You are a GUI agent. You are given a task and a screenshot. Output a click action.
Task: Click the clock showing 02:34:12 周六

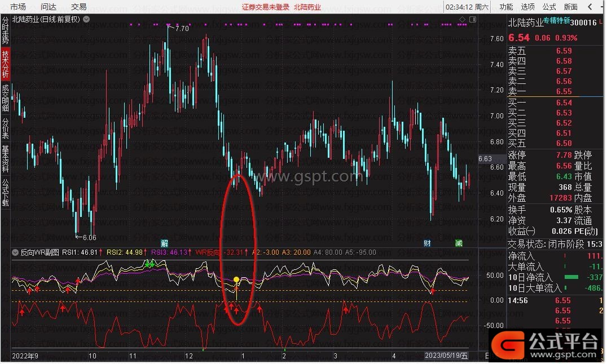click(467, 7)
